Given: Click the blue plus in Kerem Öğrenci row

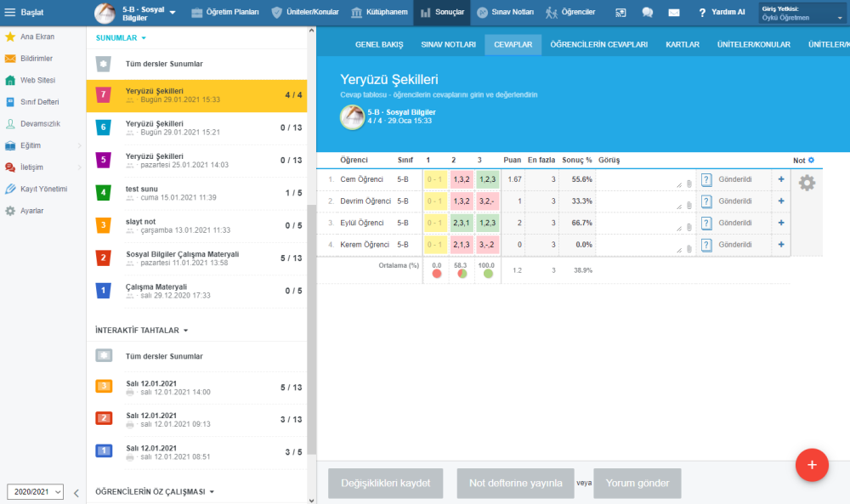Looking at the screenshot, I should (780, 245).
